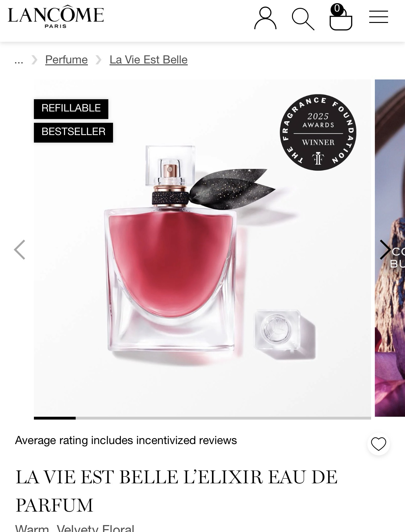This screenshot has width=405, height=532.
Task: Show next product image with right arrow
Action: [x=385, y=250]
